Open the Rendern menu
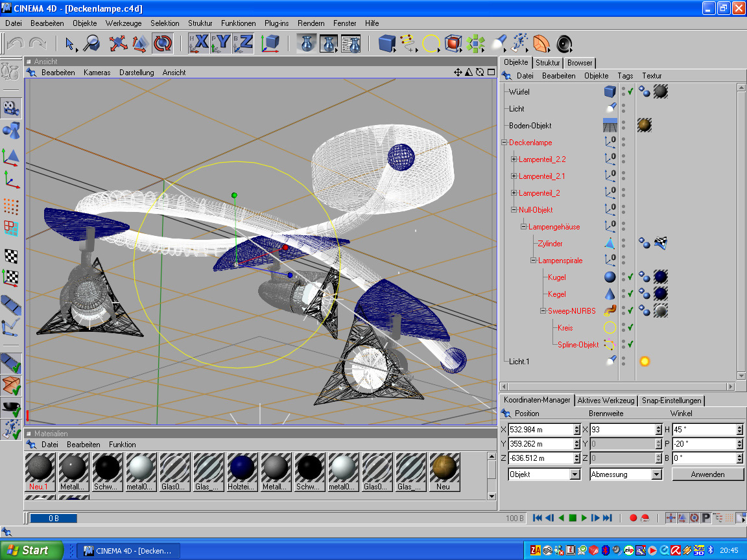This screenshot has width=747, height=560. coord(311,23)
